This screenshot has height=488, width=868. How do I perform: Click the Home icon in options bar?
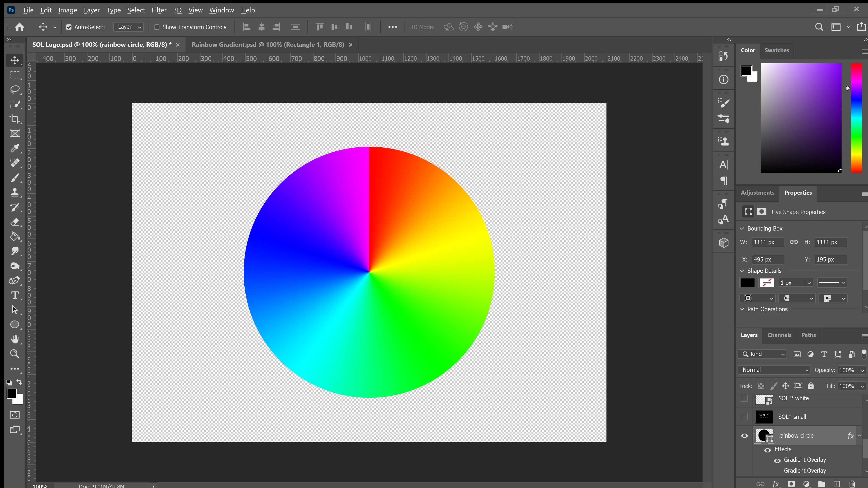pos(19,27)
